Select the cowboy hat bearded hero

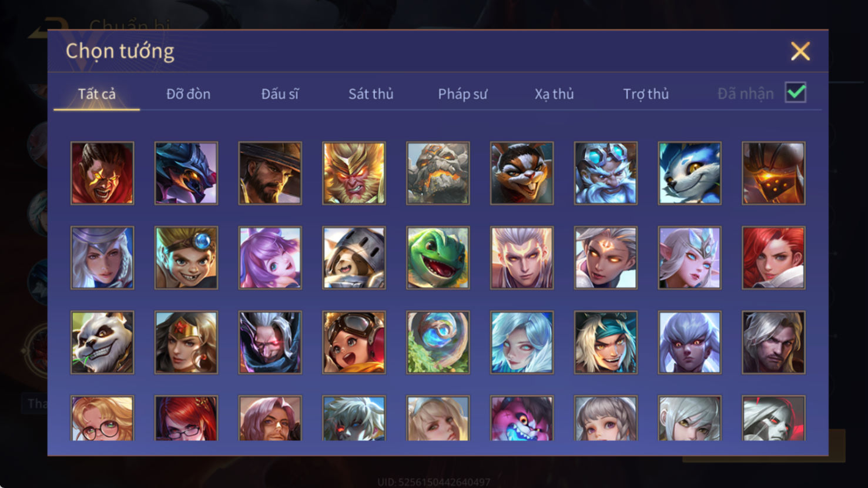pos(270,173)
